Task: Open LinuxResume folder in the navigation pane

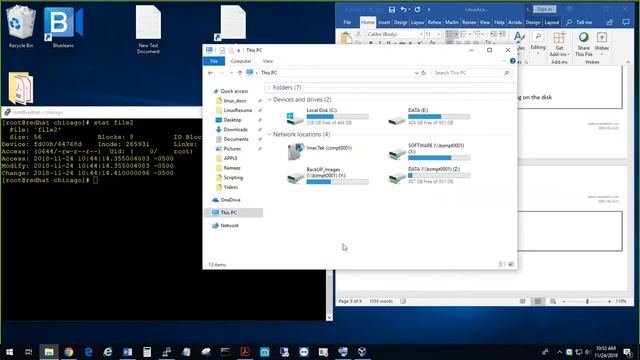Action: (238, 110)
